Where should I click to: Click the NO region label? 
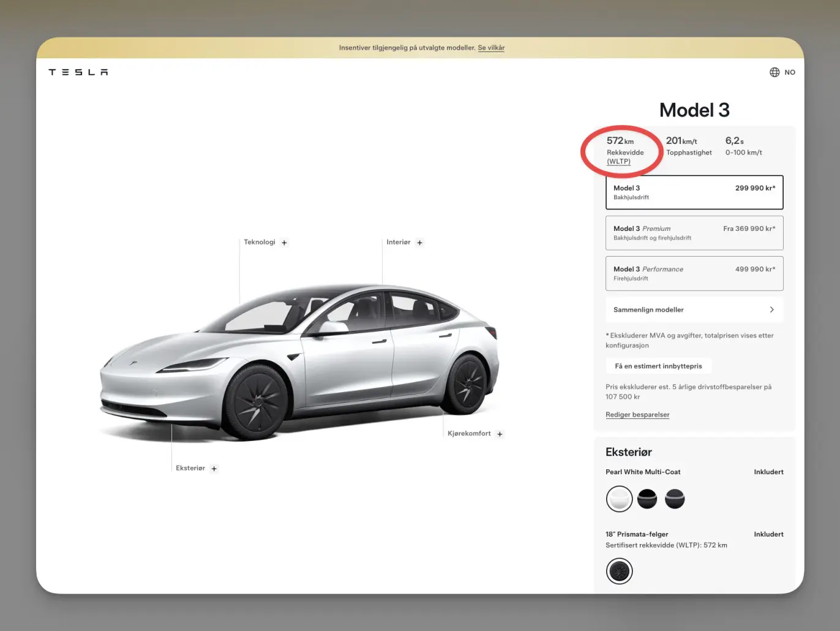[x=790, y=72]
